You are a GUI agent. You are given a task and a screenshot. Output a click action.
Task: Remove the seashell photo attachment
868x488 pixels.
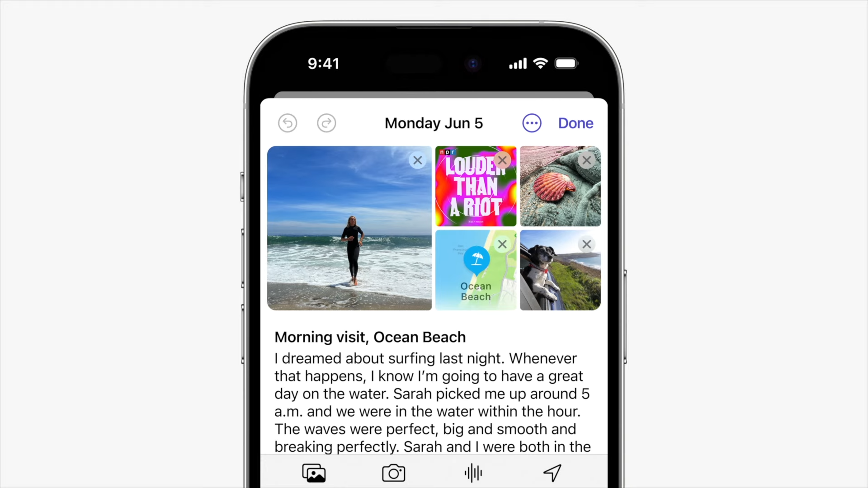point(586,160)
